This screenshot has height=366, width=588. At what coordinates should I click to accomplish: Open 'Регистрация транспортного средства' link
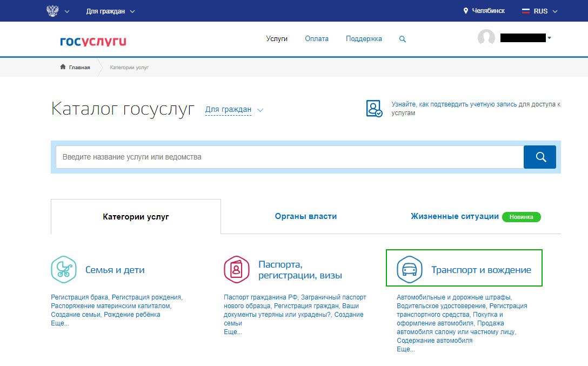tap(462, 310)
